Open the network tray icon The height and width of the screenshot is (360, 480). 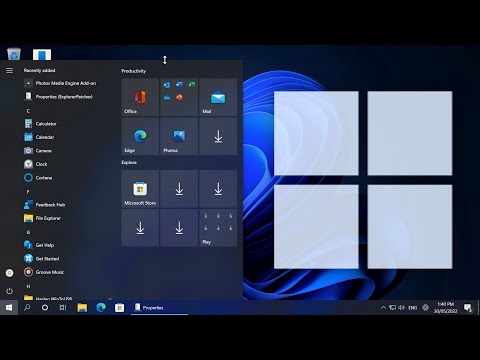(393, 308)
